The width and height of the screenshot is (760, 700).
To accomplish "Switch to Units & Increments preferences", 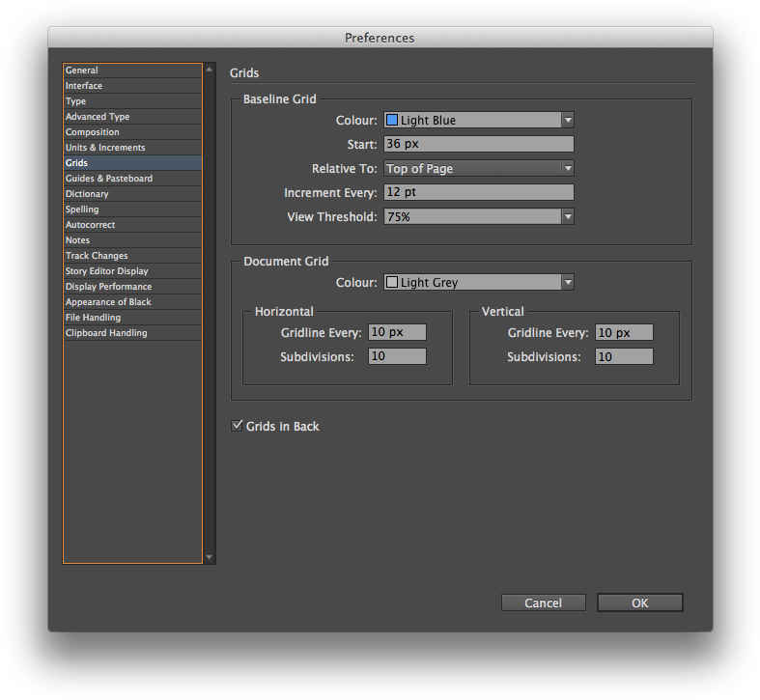I will tap(132, 148).
